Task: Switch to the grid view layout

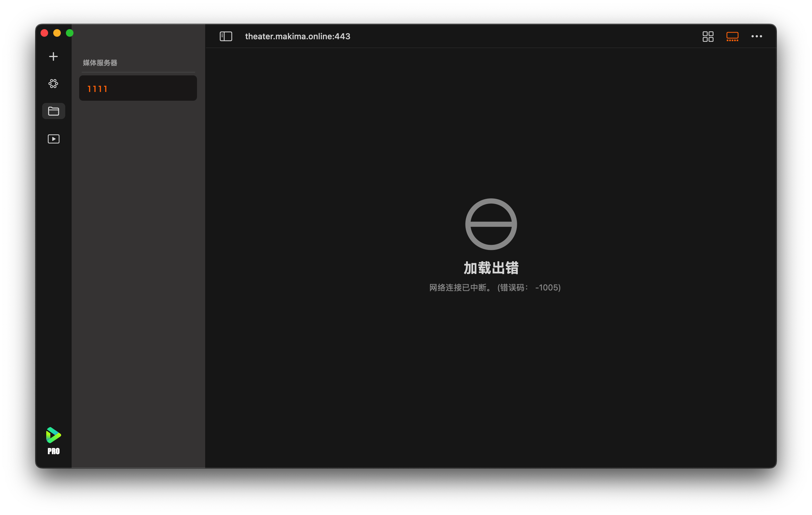Action: point(708,36)
